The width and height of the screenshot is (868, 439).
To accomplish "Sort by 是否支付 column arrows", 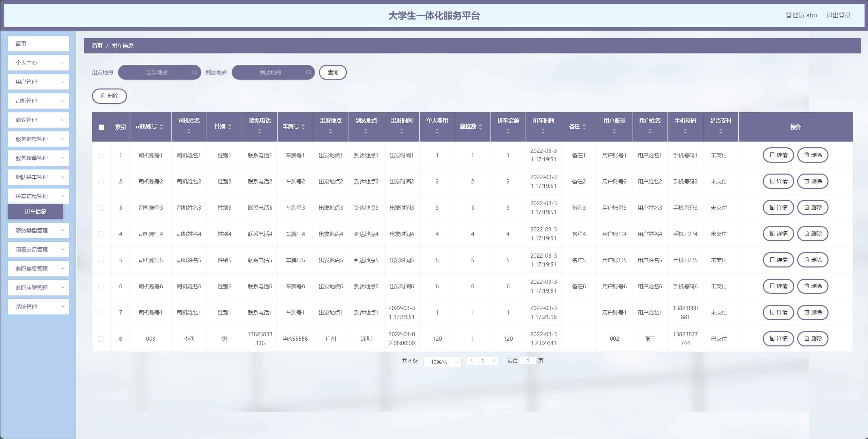I will tap(721, 131).
